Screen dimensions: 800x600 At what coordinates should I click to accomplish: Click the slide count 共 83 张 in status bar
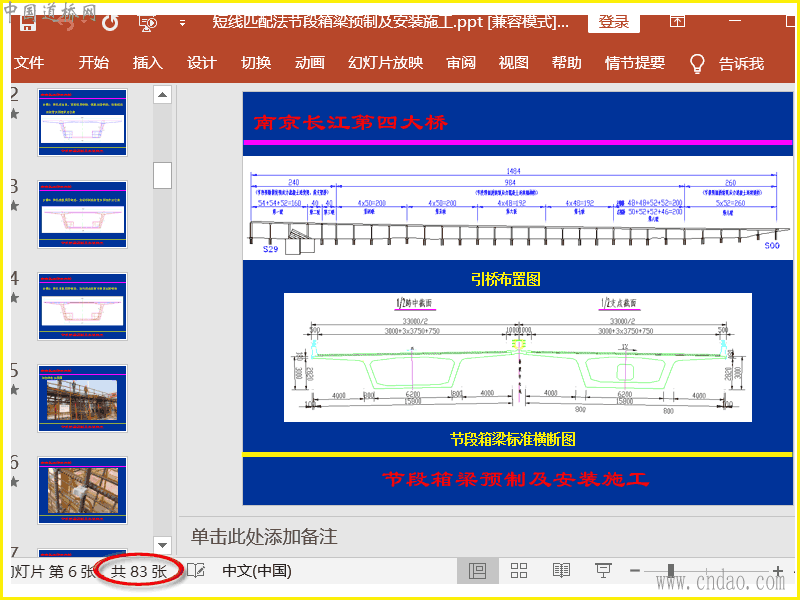[139, 571]
